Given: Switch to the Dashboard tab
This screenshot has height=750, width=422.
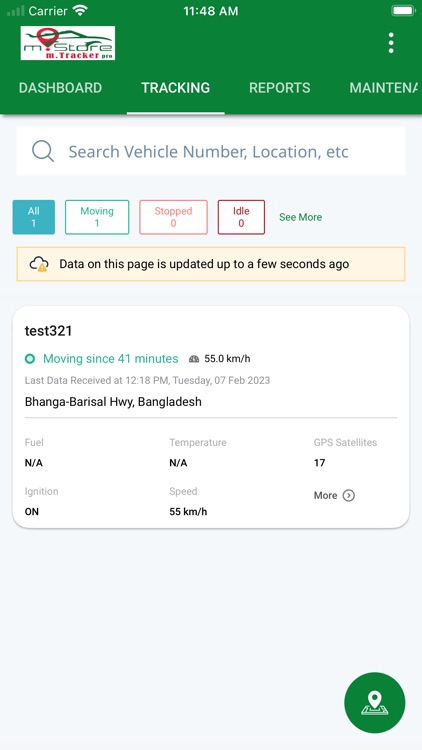Looking at the screenshot, I should 60,88.
